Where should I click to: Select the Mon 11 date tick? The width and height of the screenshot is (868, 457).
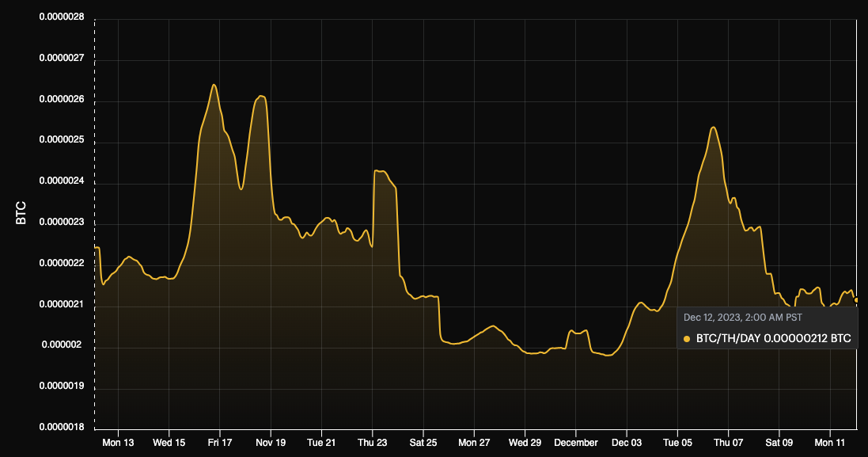[830, 443]
